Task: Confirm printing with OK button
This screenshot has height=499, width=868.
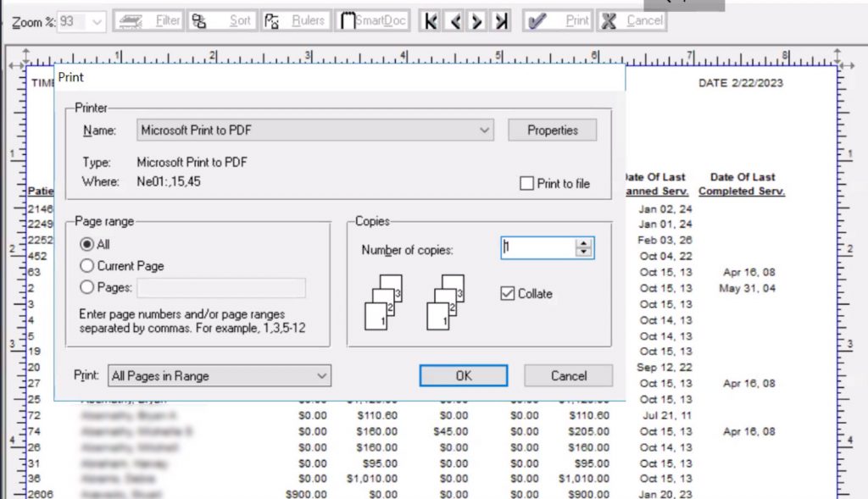Action: pyautogui.click(x=464, y=375)
